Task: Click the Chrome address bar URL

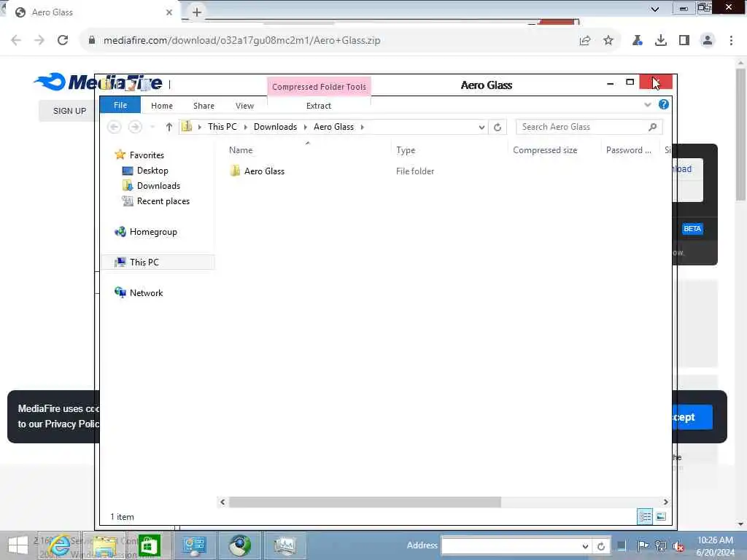Action: (x=241, y=40)
